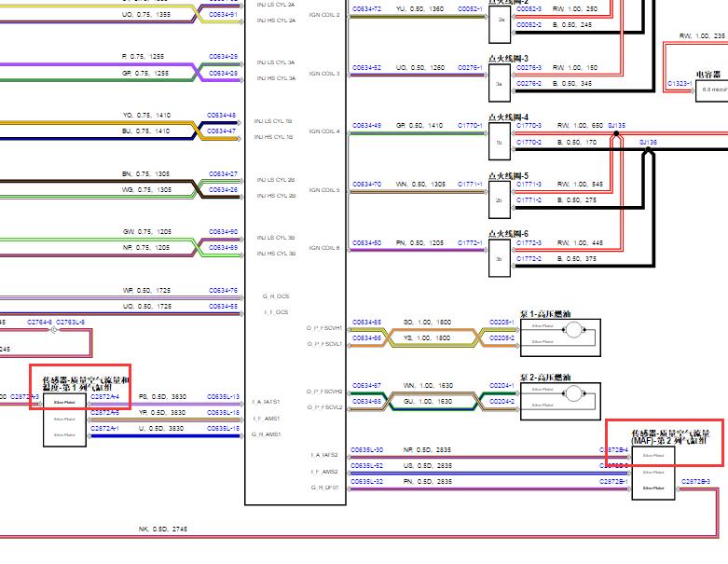This screenshot has height=564, width=728.
Task: Click the bank 2 MAF sensor component box
Action: tap(653, 473)
